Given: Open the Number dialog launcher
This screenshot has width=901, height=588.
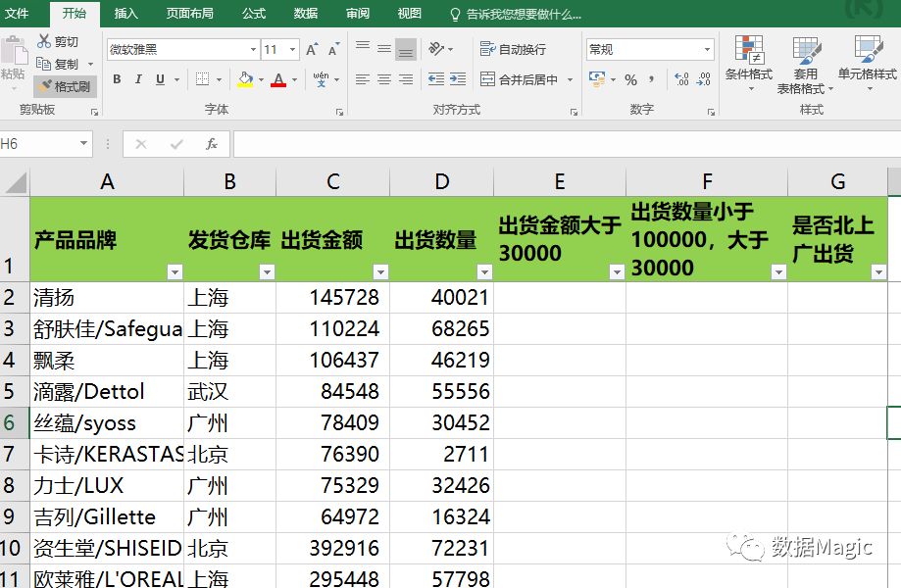Looking at the screenshot, I should coord(711,113).
